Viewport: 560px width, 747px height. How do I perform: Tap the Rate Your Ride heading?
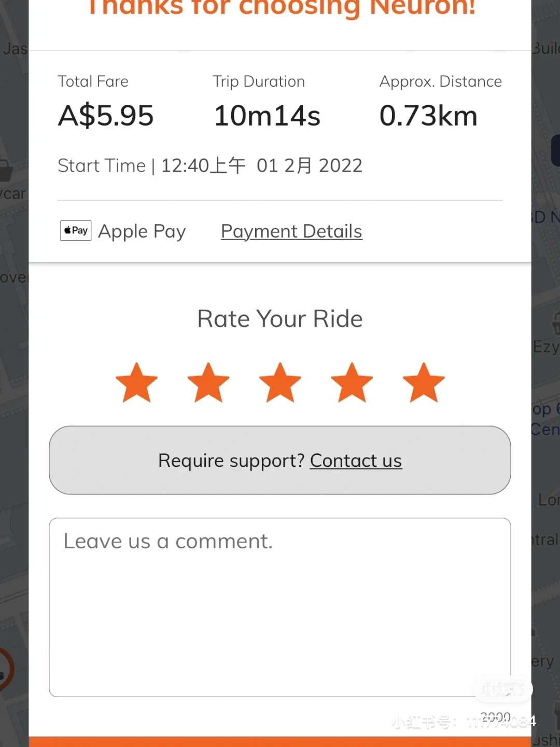click(x=280, y=319)
